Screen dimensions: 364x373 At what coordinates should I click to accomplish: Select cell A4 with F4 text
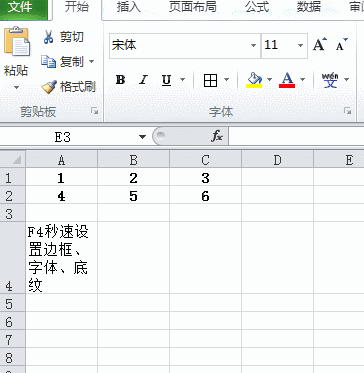pyautogui.click(x=62, y=258)
